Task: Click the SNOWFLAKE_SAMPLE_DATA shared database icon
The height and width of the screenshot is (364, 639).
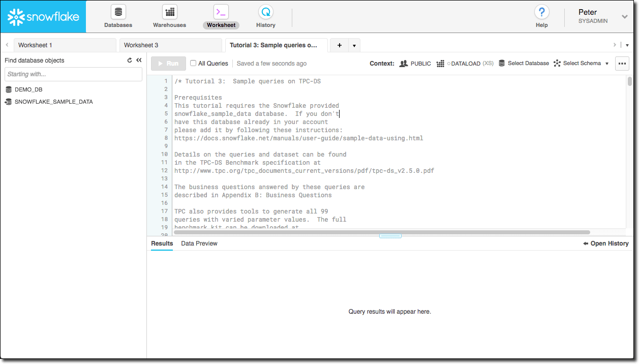Action: coord(9,102)
